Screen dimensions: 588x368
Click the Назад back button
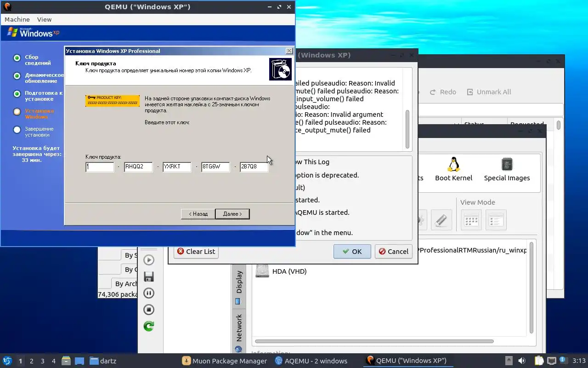(198, 214)
